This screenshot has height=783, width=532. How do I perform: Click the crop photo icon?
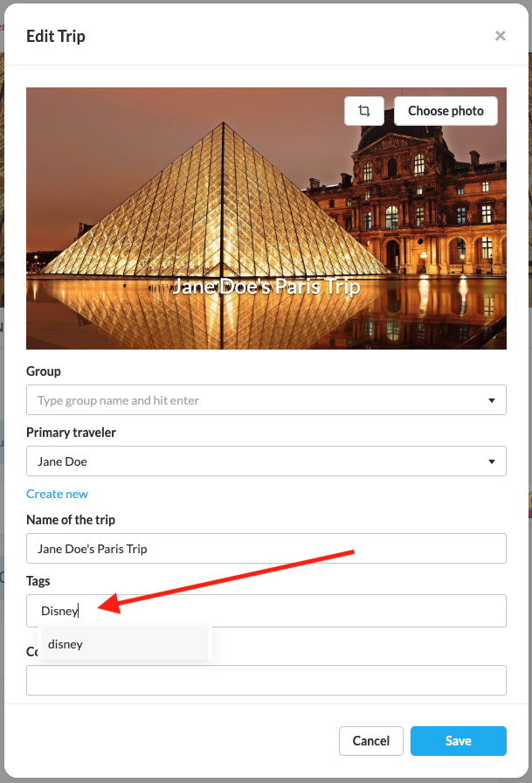[364, 111]
